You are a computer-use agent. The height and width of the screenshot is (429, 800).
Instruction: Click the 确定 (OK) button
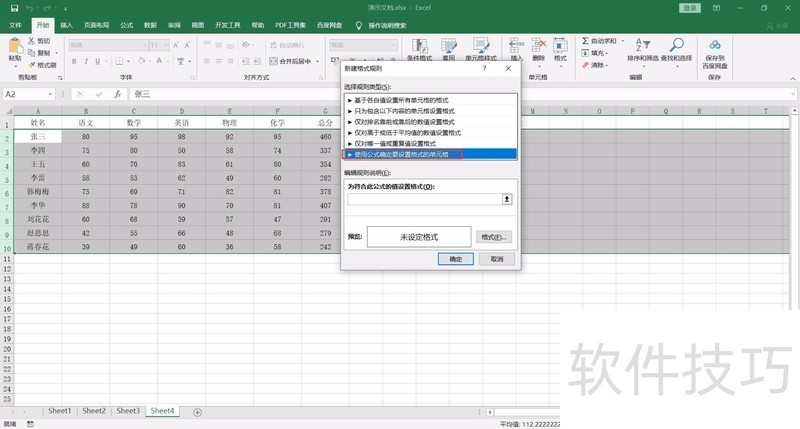[455, 258]
